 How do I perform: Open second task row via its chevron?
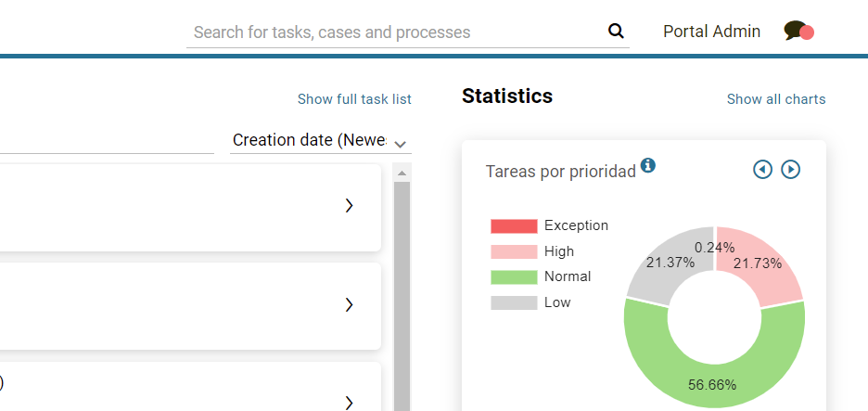pyautogui.click(x=350, y=304)
